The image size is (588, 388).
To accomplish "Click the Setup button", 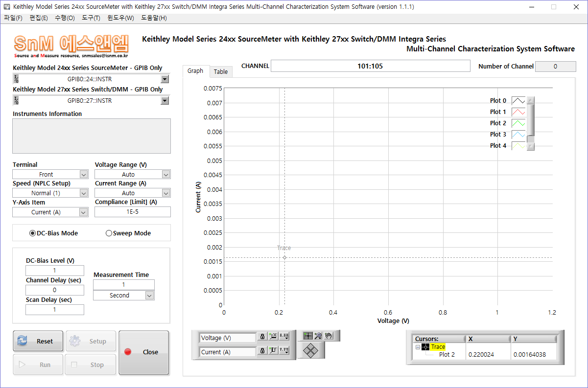I will tap(91, 341).
